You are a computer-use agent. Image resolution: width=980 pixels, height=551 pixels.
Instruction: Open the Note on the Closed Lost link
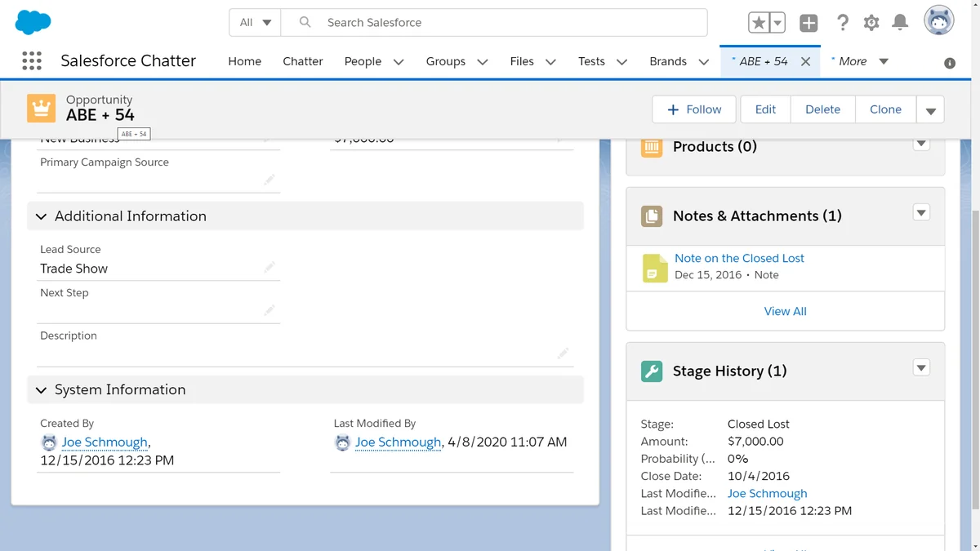tap(739, 258)
